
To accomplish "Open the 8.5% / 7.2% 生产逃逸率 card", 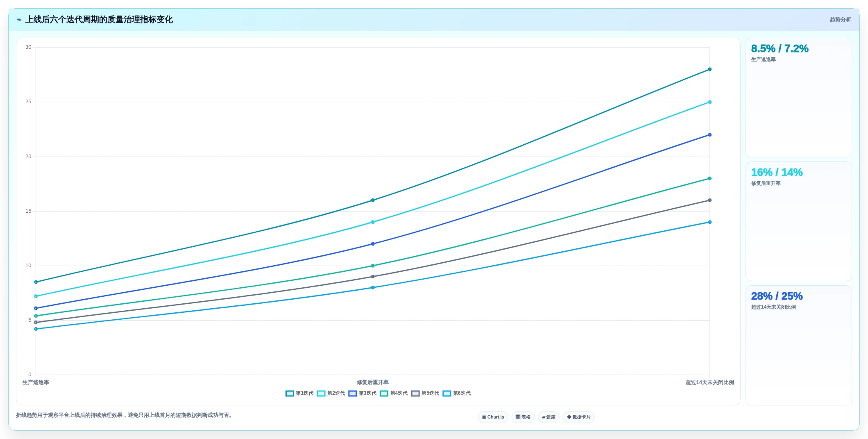I will (x=798, y=98).
